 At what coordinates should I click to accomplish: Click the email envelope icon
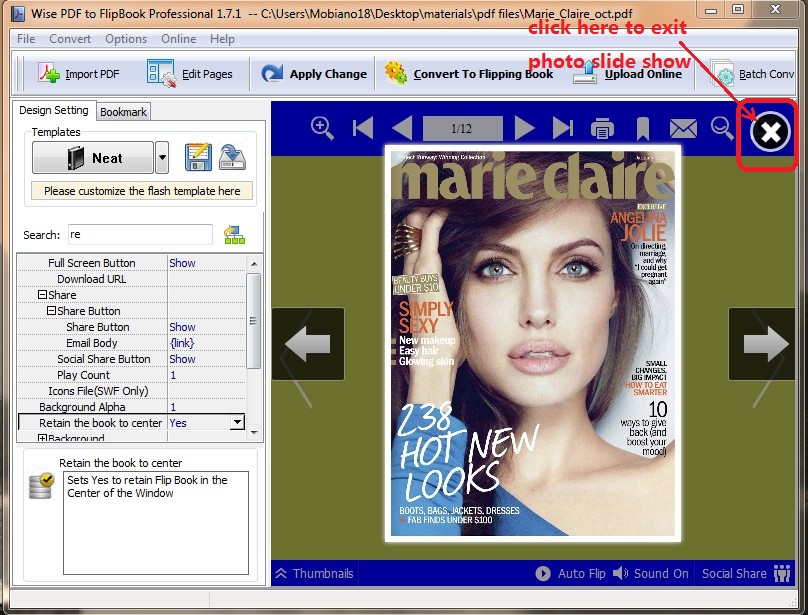click(x=683, y=128)
